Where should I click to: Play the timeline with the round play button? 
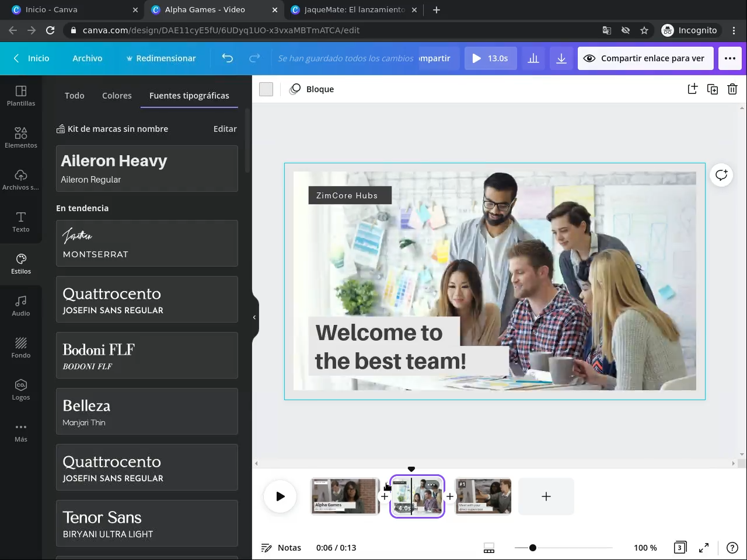[x=280, y=496]
